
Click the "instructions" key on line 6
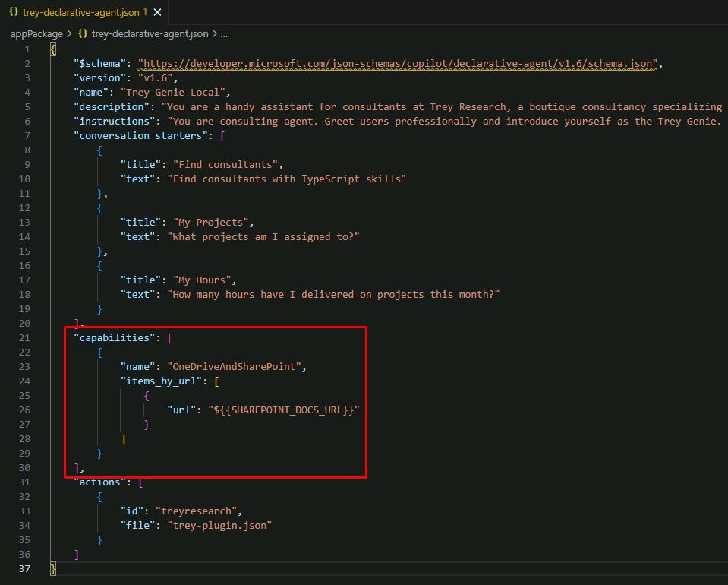coord(114,122)
